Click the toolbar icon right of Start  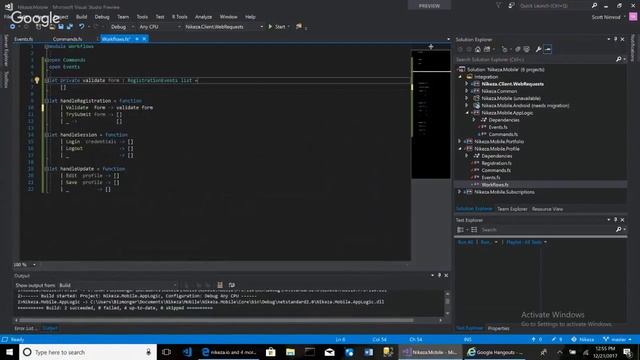click(299, 27)
